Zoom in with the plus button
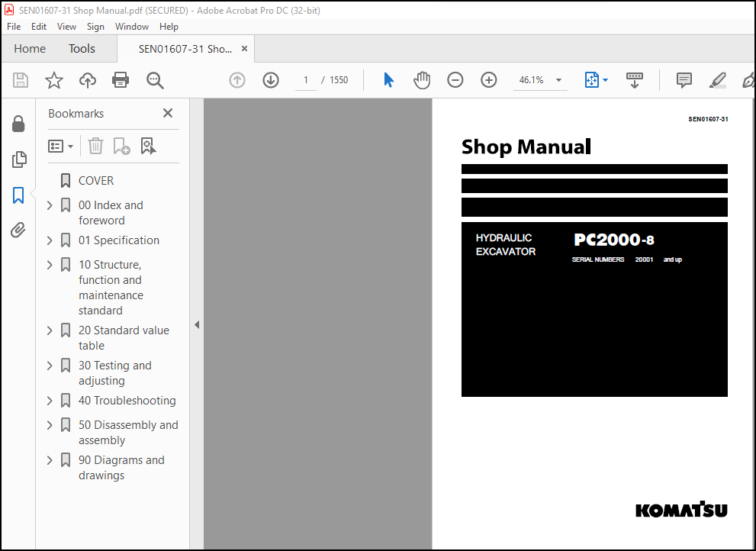The image size is (756, 551). tap(489, 80)
